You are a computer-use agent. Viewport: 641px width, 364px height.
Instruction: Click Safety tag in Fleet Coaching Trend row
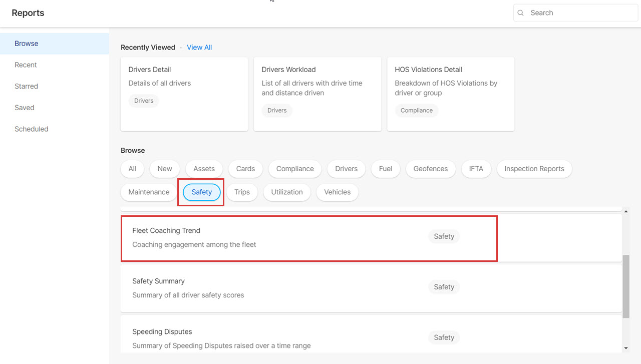click(444, 236)
